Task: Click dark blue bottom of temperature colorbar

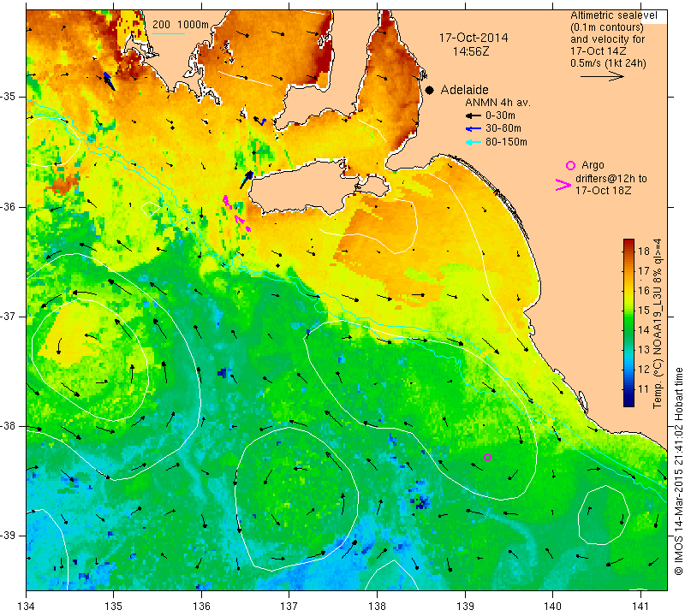Action: coord(628,402)
